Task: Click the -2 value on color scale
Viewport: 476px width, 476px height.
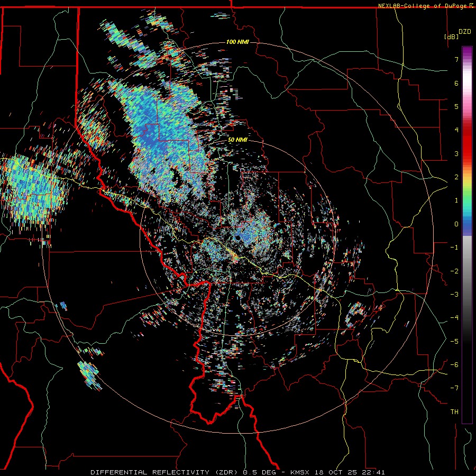Action: click(x=454, y=271)
